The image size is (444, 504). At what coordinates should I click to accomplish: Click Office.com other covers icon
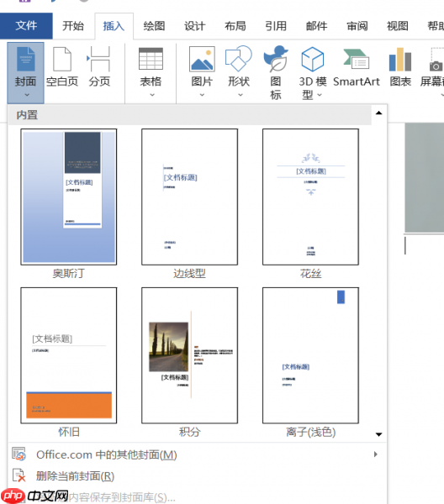tap(18, 454)
